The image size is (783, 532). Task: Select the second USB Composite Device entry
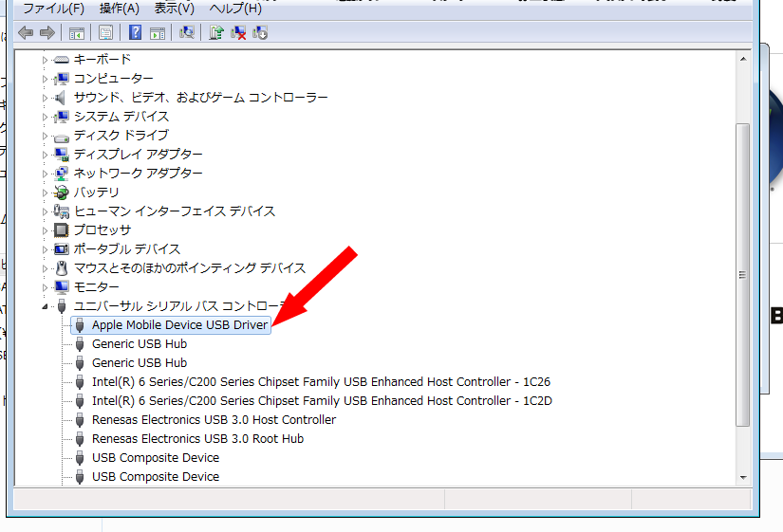tap(156, 477)
